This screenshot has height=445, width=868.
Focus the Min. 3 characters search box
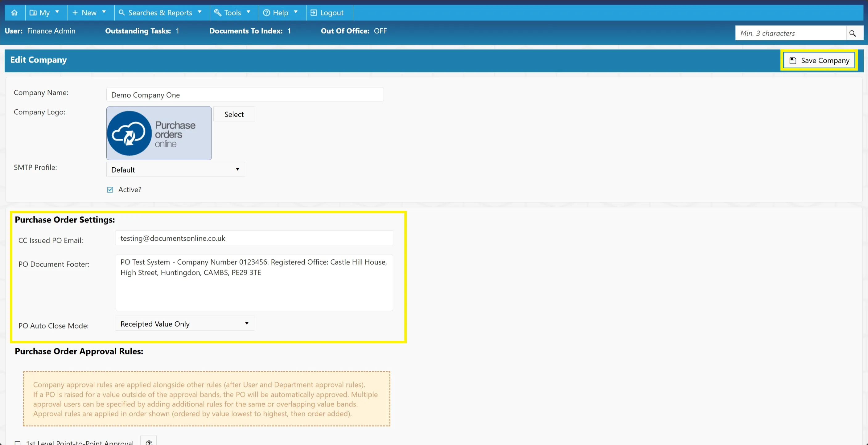tap(791, 33)
